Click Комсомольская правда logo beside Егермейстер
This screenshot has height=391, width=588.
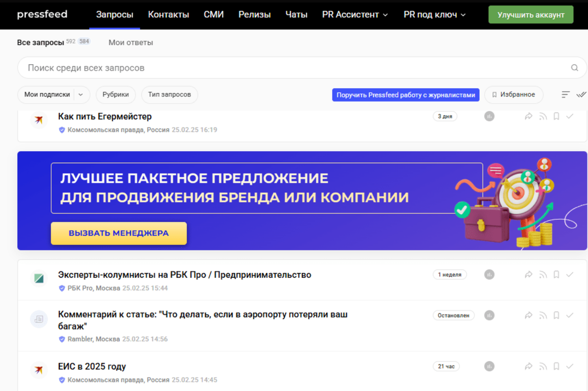tap(39, 120)
